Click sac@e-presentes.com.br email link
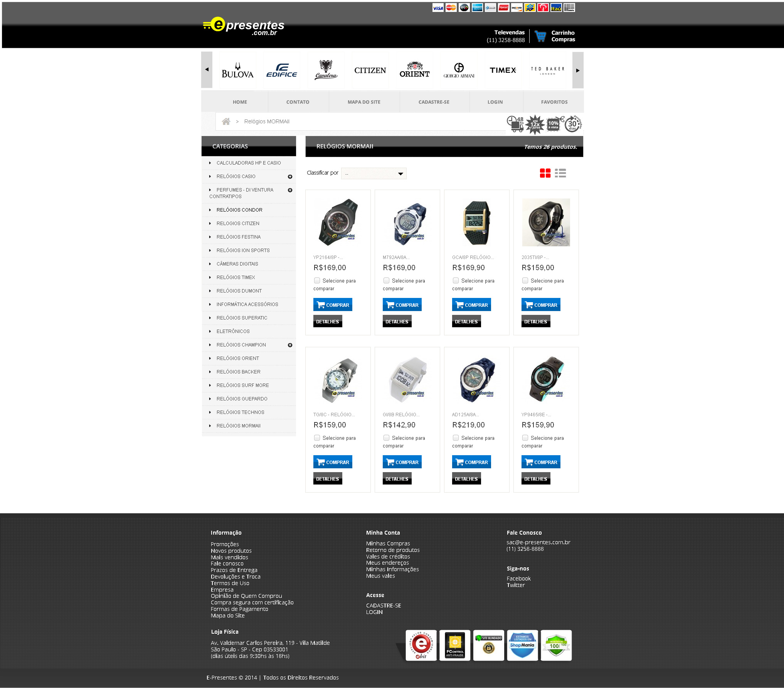Viewport: 784px width, 688px height. click(x=538, y=542)
